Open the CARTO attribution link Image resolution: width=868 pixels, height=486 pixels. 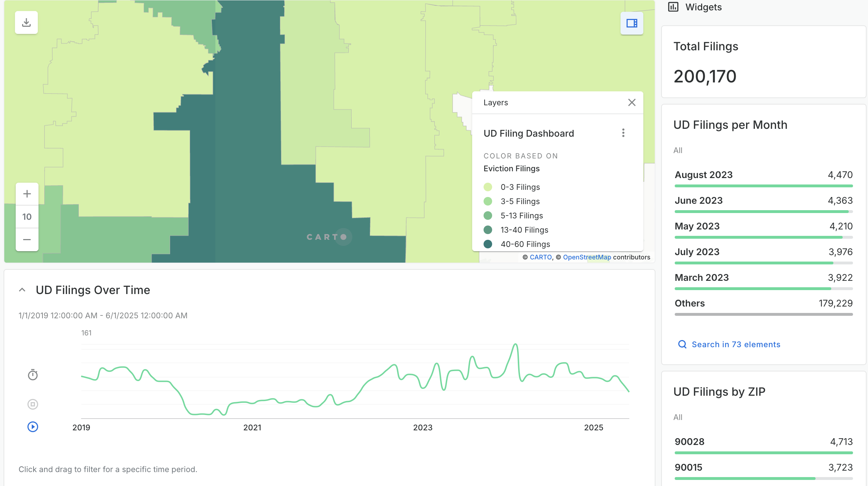pyautogui.click(x=541, y=257)
